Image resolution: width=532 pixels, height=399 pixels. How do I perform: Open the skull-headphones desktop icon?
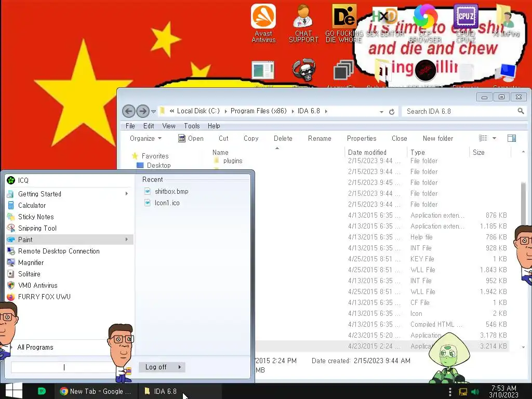[303, 71]
